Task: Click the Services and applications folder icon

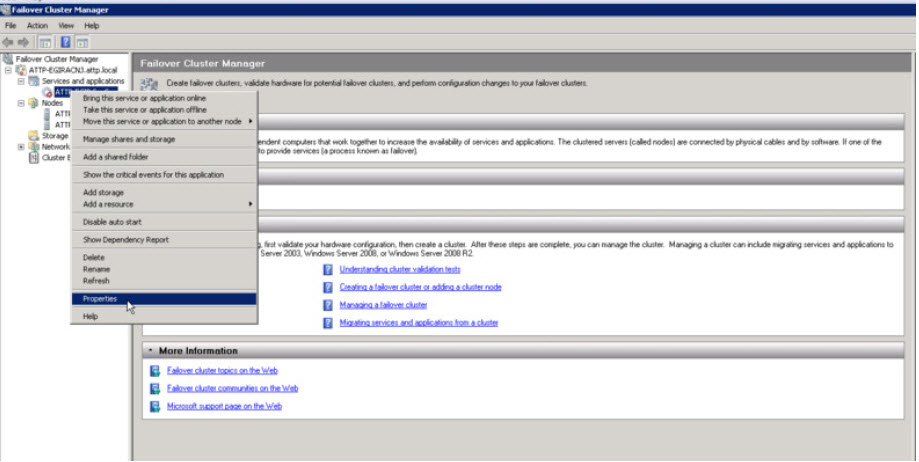Action: 34,81
